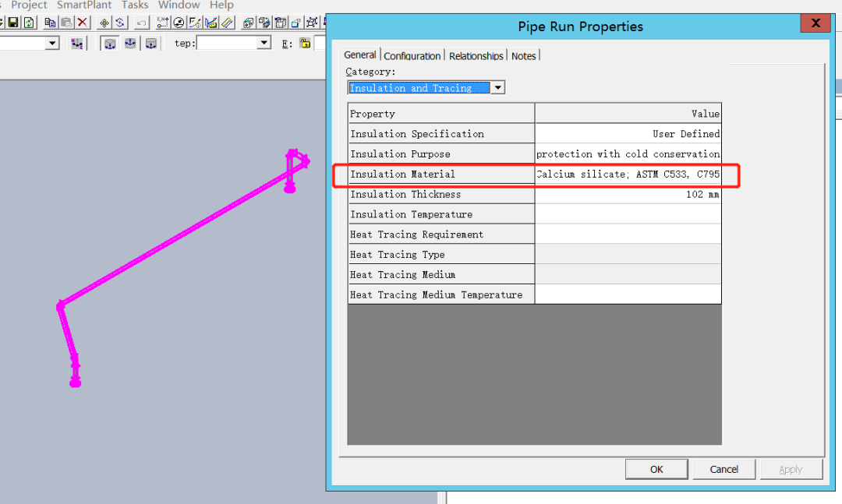Open the leftmost ribbon dropdown arrow
The width and height of the screenshot is (842, 504).
[52, 43]
